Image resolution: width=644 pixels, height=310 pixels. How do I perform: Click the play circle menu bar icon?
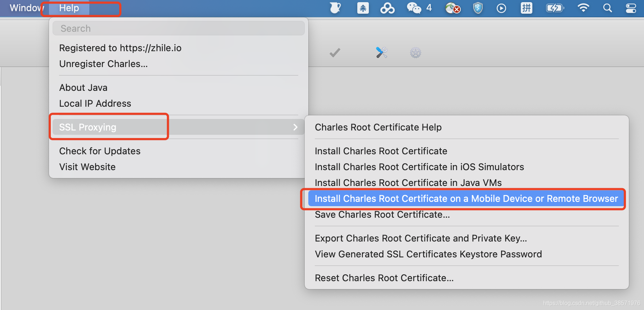point(501,8)
